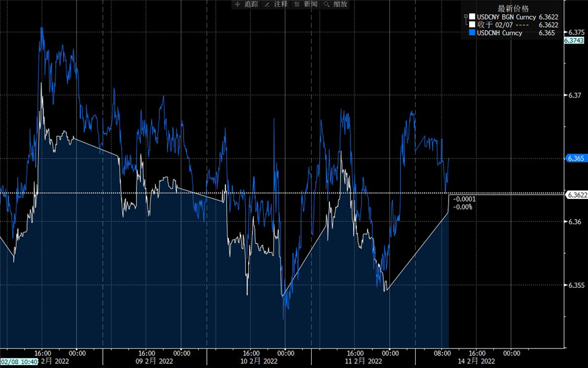The image size is (588, 368).
Task: Click the white USDCNY BGN color swatch
Action: click(472, 16)
